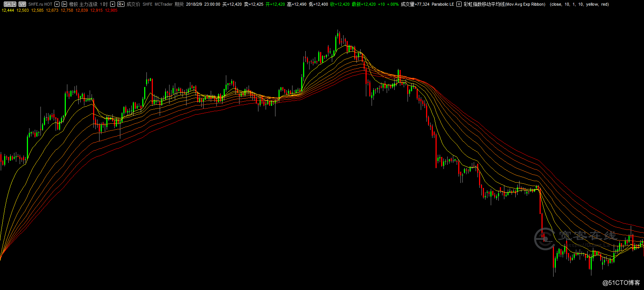Screen dimensions: 644x290
Task: Click the ribbon value 12,839
Action: pos(82,10)
